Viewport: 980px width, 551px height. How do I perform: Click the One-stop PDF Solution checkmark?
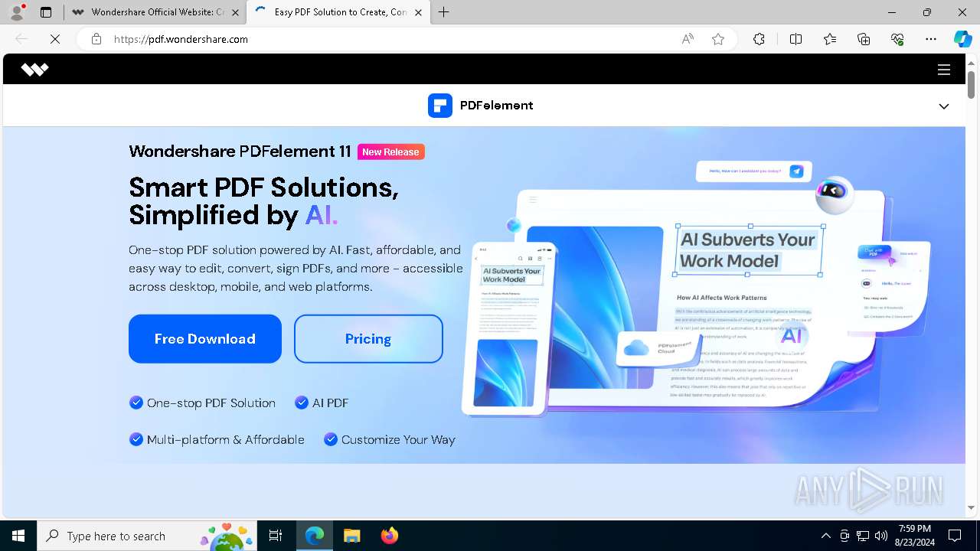[136, 403]
